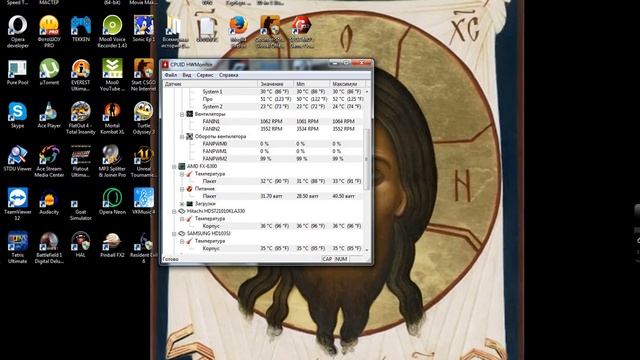Select the System 1 temperature row
640x360 pixels.
[262, 92]
